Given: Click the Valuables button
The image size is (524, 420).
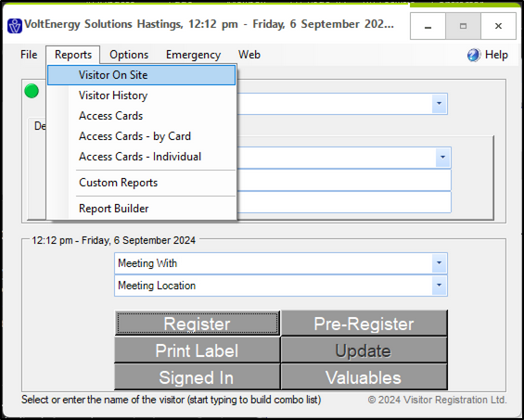Looking at the screenshot, I should coord(364,377).
